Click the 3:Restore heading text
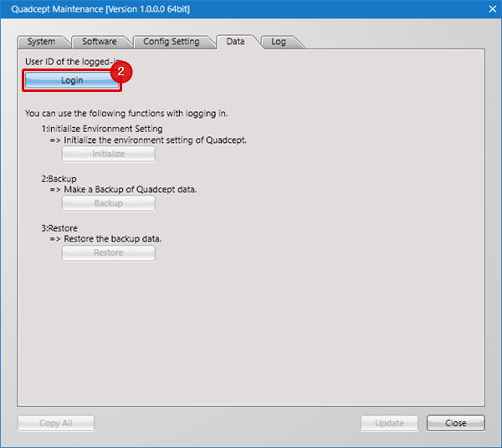The width and height of the screenshot is (502, 448). tap(60, 228)
